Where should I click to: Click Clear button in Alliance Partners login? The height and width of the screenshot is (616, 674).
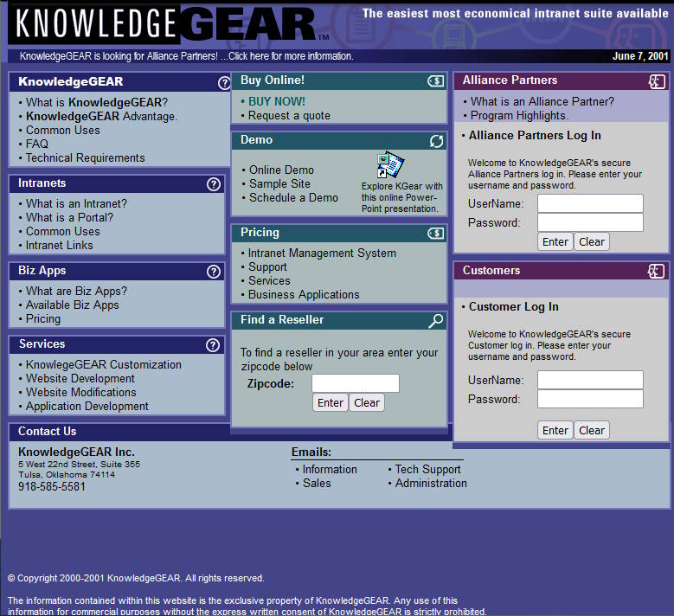coord(592,242)
